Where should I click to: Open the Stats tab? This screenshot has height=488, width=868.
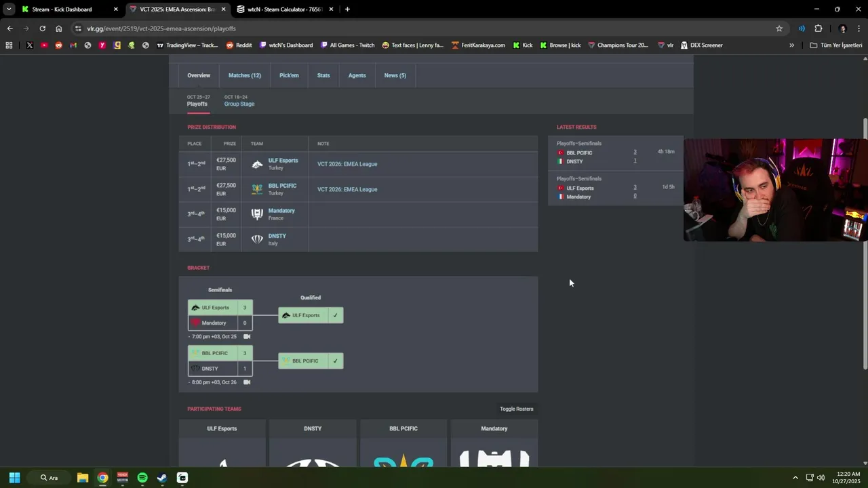coord(323,75)
